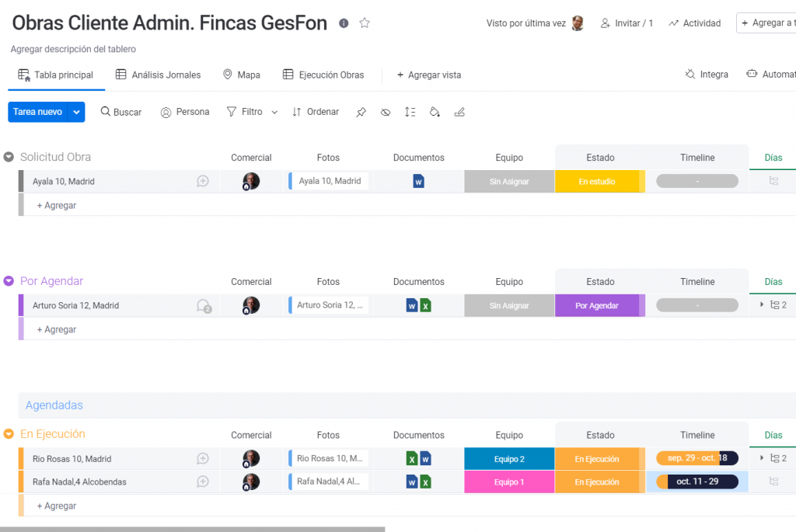Toggle hidden columns eye icon
The height and width of the screenshot is (532, 796).
pos(386,112)
